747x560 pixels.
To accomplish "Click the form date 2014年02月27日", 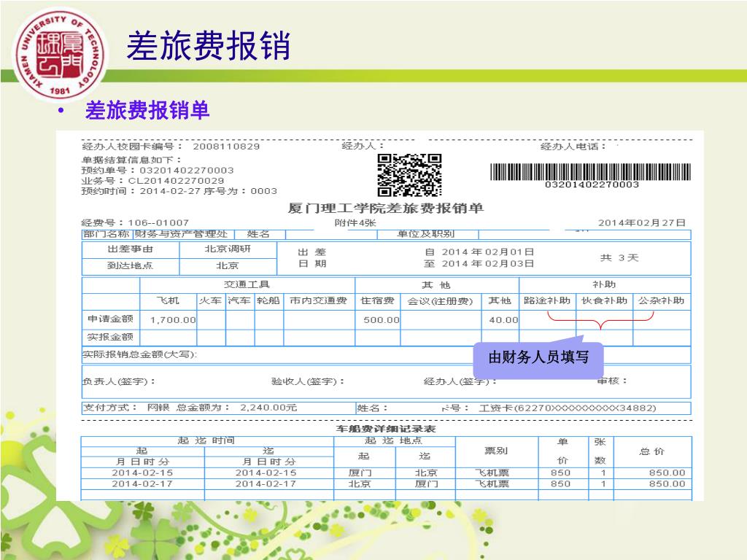I will [x=642, y=222].
